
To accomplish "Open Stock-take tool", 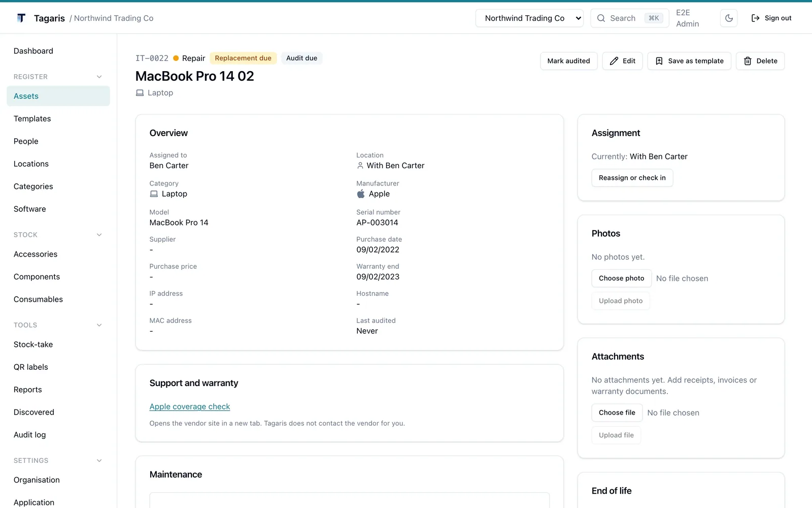I will (x=58, y=344).
